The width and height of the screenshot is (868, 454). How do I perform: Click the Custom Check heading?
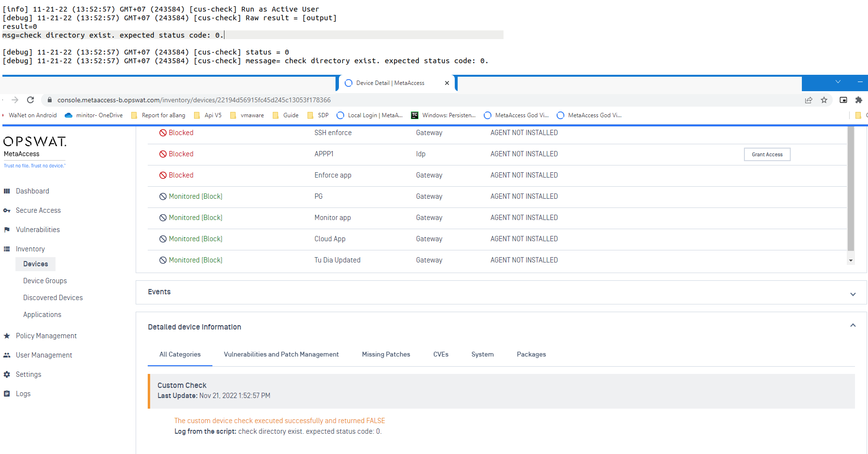pos(182,385)
